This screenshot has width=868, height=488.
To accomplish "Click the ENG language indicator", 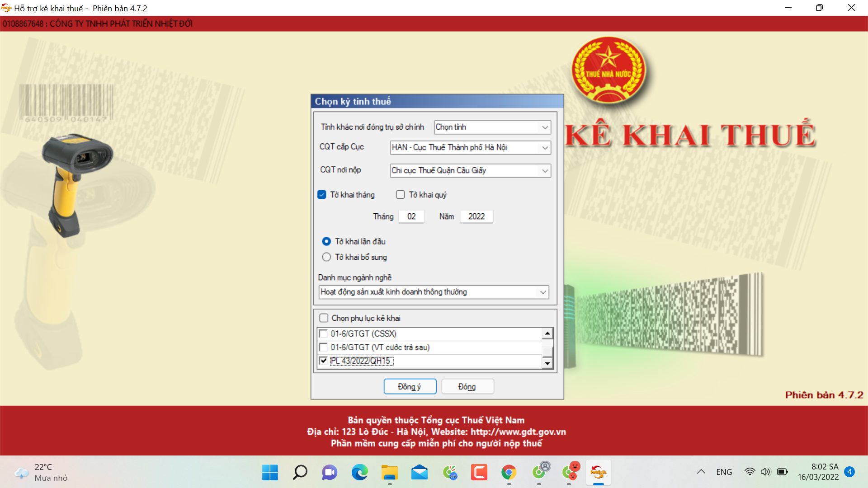I will coord(724,472).
